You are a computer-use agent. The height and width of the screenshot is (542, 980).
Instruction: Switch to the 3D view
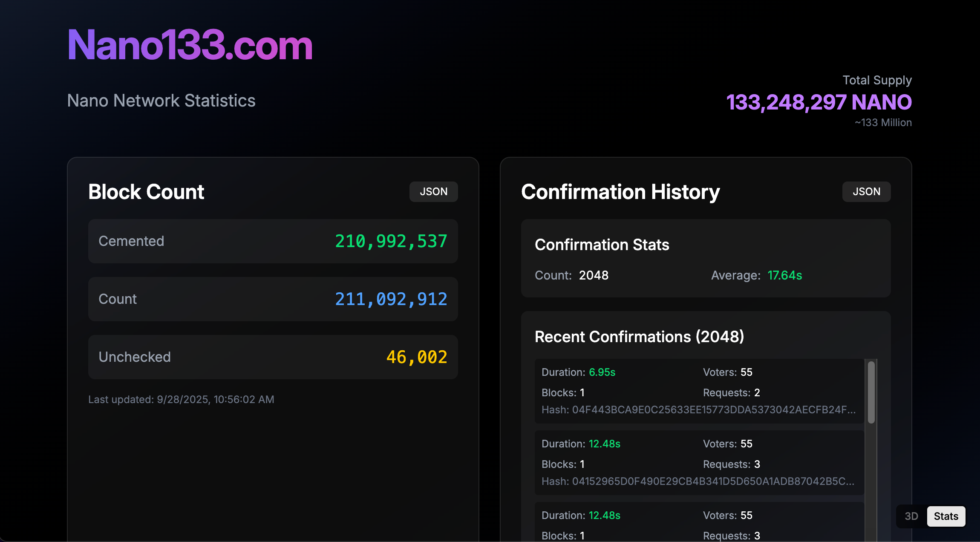pyautogui.click(x=911, y=516)
